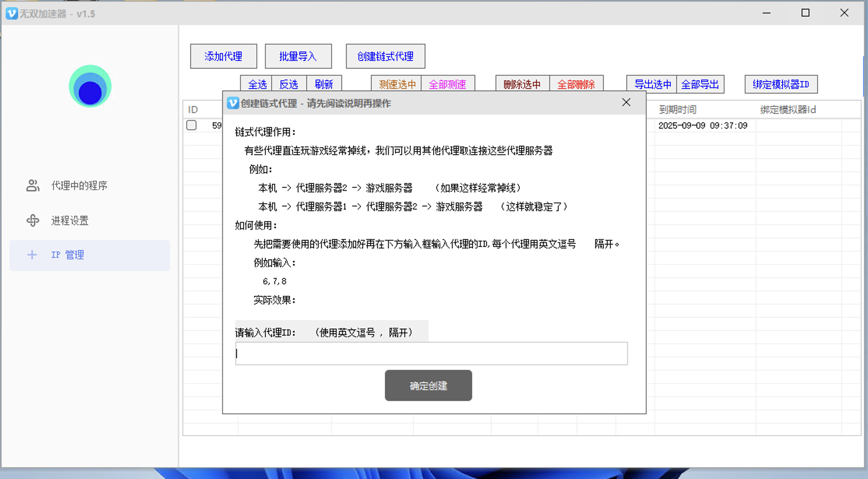The height and width of the screenshot is (479, 868).
Task: Open the 创建链式代理 dialog
Action: point(385,56)
